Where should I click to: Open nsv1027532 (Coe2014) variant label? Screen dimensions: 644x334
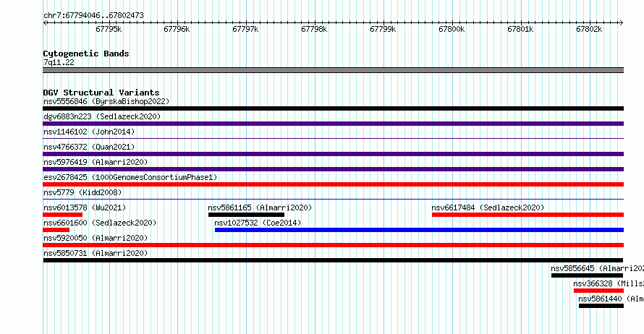coord(258,223)
